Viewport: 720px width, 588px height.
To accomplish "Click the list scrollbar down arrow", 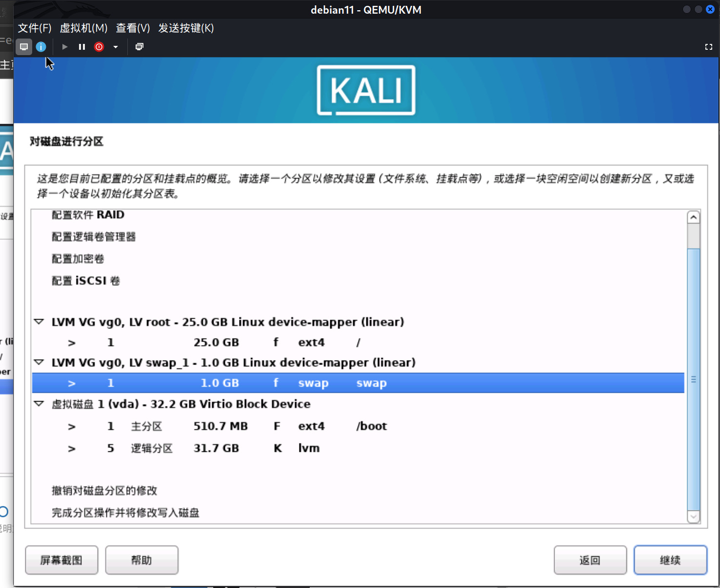I will [x=693, y=516].
